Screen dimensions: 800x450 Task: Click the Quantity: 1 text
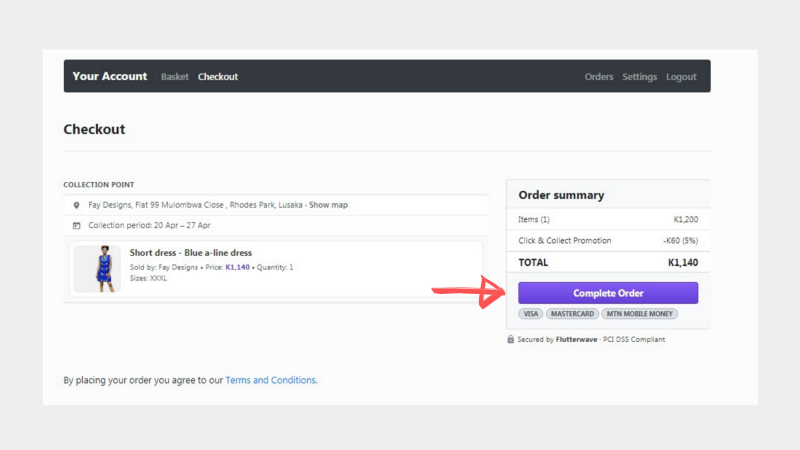click(x=275, y=267)
